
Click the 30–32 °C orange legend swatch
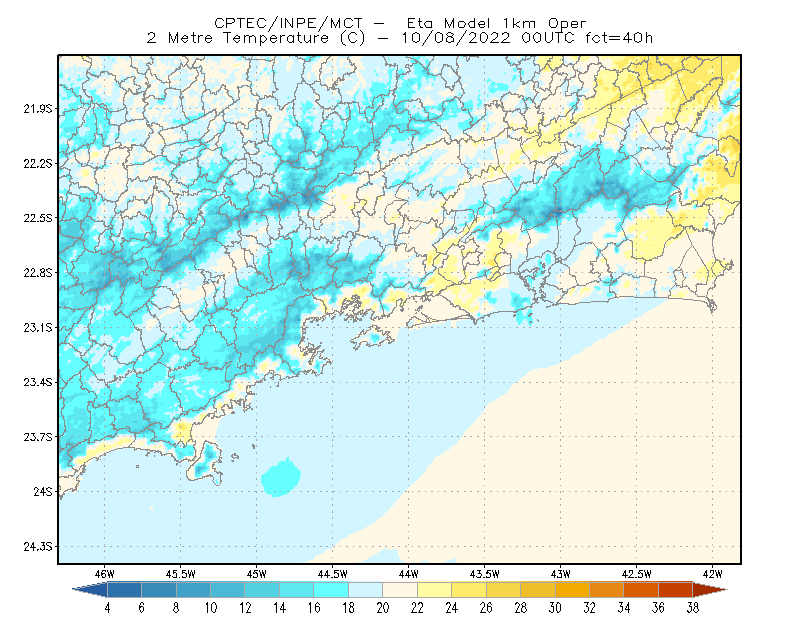(x=572, y=590)
